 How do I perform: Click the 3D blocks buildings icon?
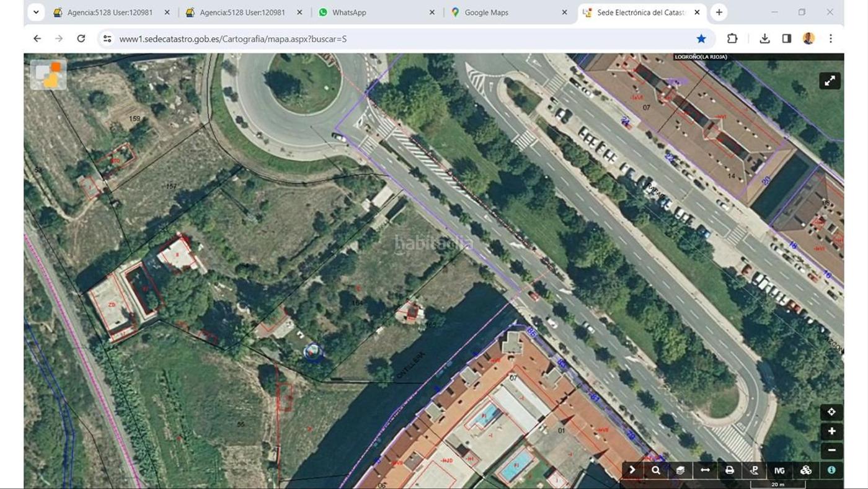(805, 470)
